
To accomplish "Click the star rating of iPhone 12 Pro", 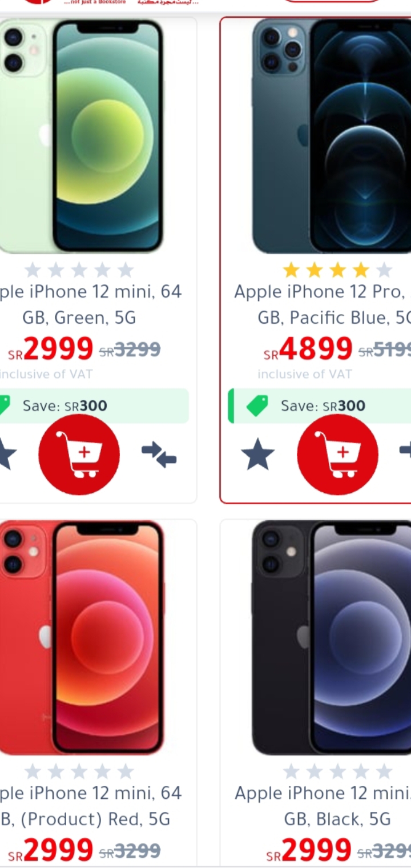I will point(337,270).
